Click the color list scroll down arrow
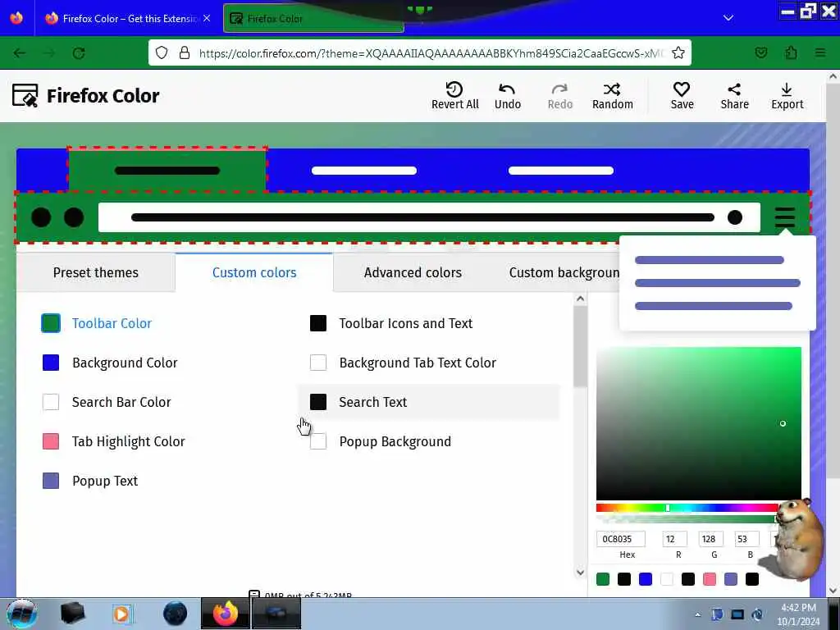 coord(580,573)
